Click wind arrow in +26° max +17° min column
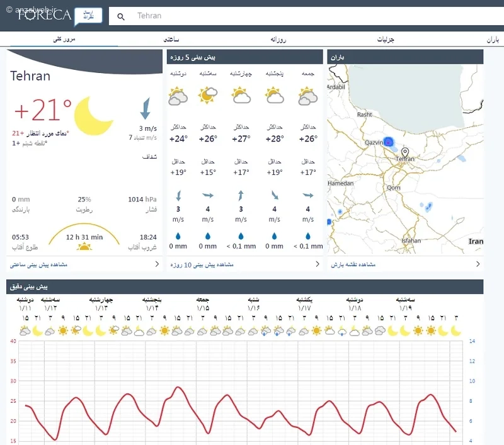504x445 pixels. pos(308,195)
